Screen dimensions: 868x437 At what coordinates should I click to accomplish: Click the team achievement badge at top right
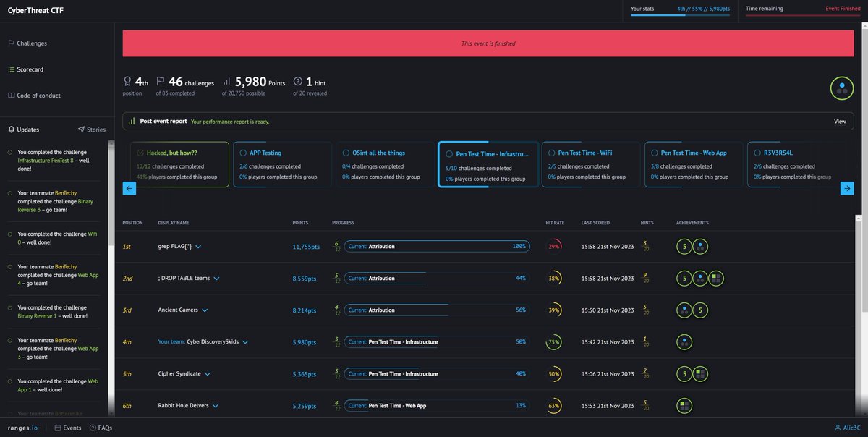point(841,88)
